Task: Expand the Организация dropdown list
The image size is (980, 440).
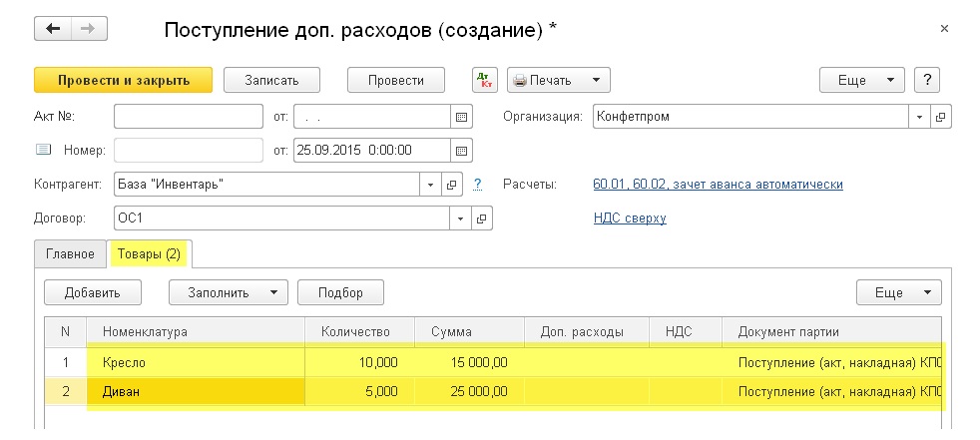Action: [919, 117]
